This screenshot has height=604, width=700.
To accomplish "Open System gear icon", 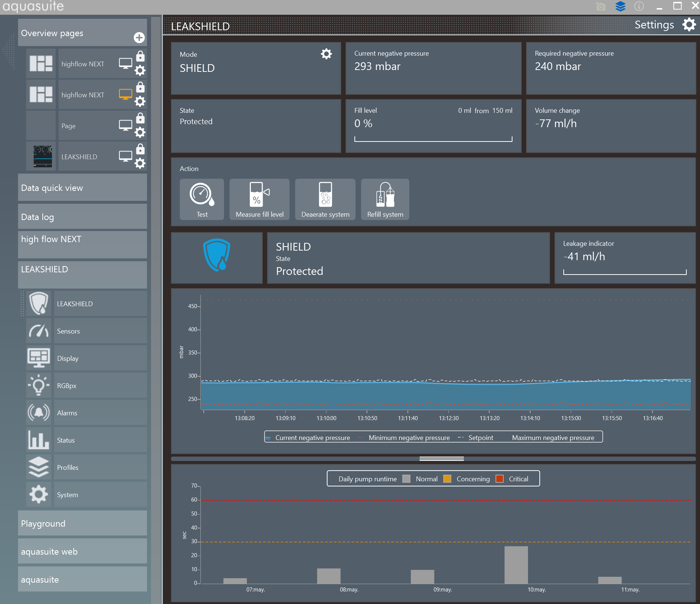I will (x=39, y=495).
